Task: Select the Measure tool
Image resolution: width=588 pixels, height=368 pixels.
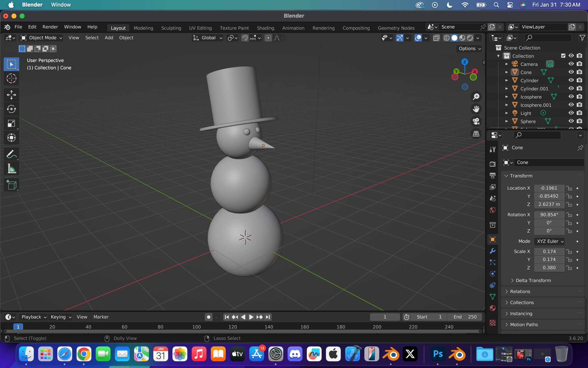Action: pyautogui.click(x=11, y=169)
